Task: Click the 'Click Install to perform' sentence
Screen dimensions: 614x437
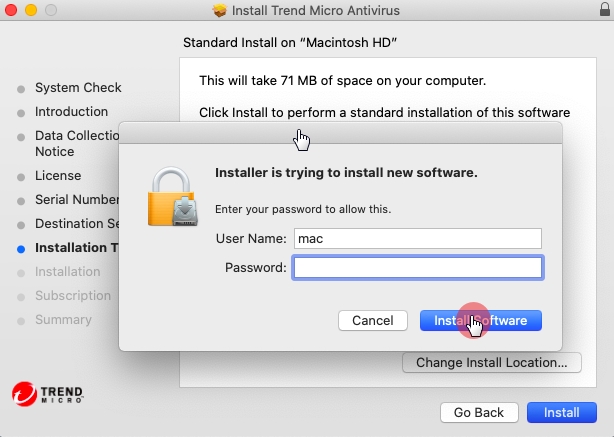Action: pyautogui.click(x=385, y=113)
